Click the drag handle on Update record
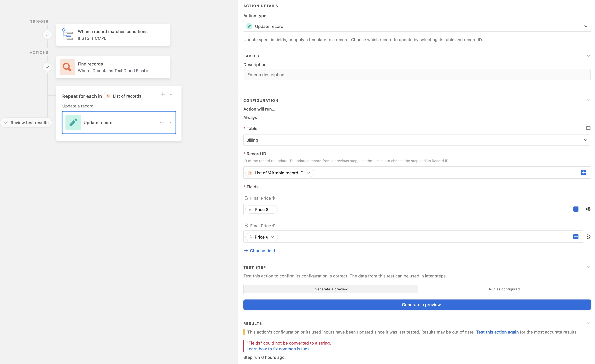This screenshot has width=595, height=364. [x=171, y=123]
